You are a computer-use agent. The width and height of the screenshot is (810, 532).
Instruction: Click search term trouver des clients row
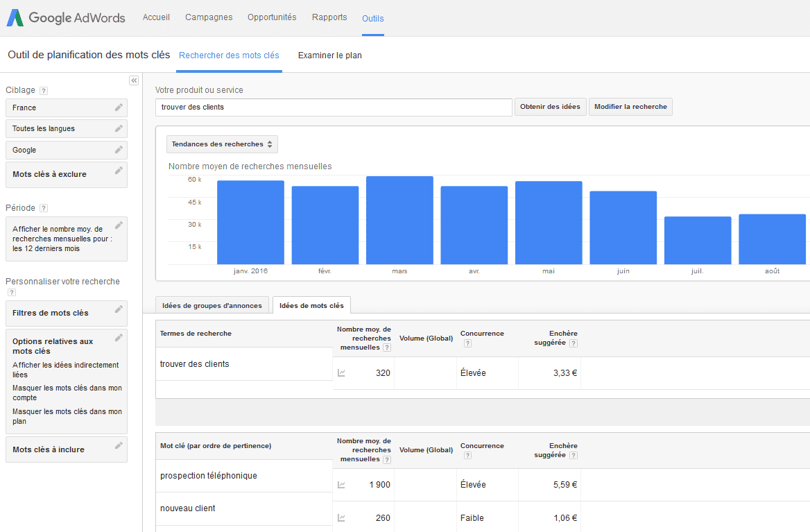pos(244,363)
